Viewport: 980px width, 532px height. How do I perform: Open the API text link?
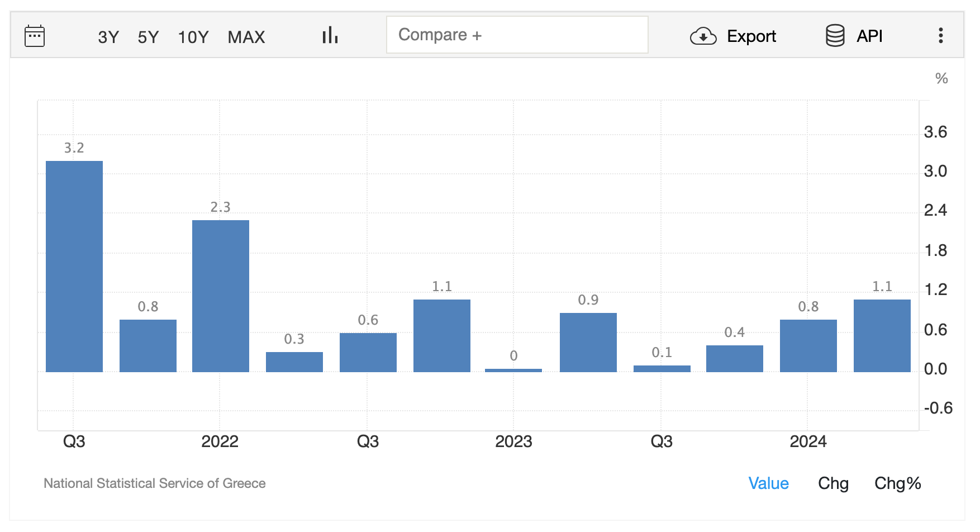coord(869,36)
